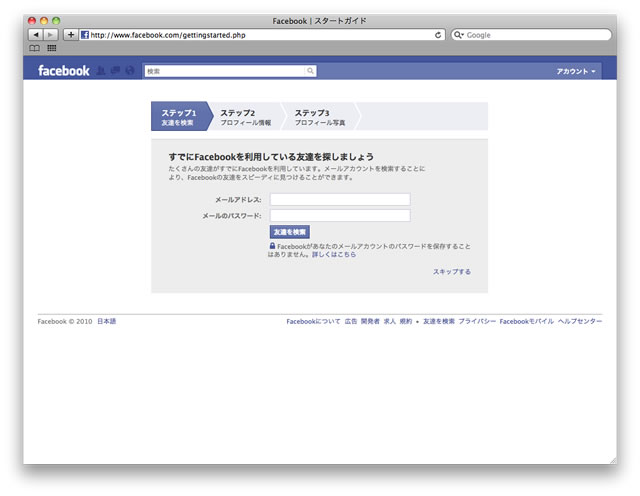Image resolution: width=640 pixels, height=496 pixels.
Task: Select ステップ2 プロフィール情報 tab
Action: click(x=246, y=117)
